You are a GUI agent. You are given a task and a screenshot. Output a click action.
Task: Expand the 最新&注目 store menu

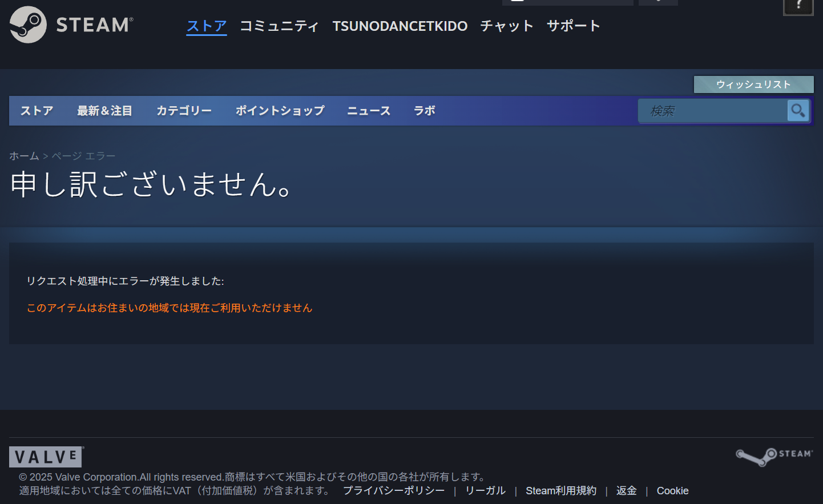point(104,111)
